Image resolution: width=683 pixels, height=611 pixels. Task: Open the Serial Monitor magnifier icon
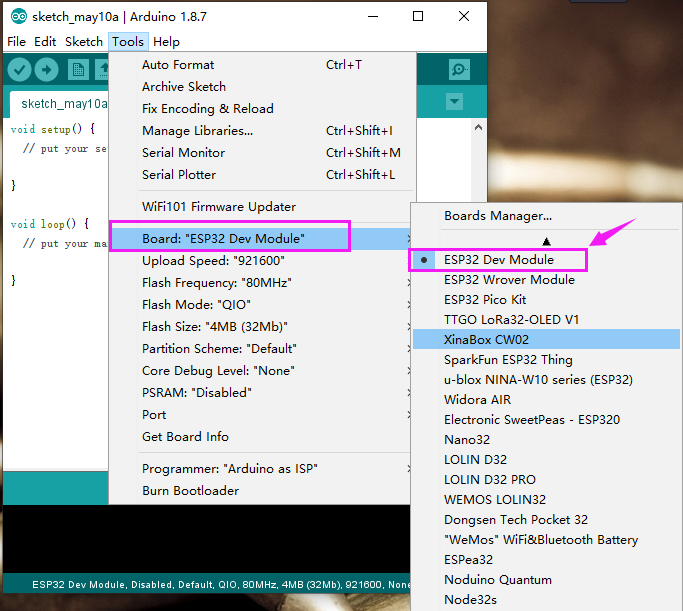pyautogui.click(x=459, y=69)
